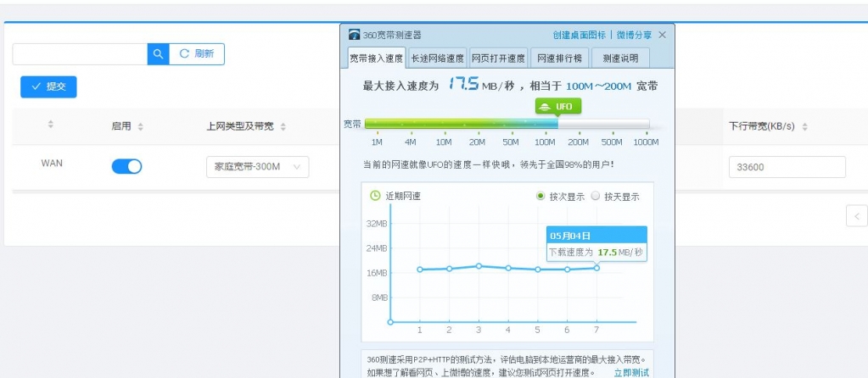Image resolution: width=868 pixels, height=378 pixels.
Task: Select 按天显示 radio button
Action: tap(596, 196)
